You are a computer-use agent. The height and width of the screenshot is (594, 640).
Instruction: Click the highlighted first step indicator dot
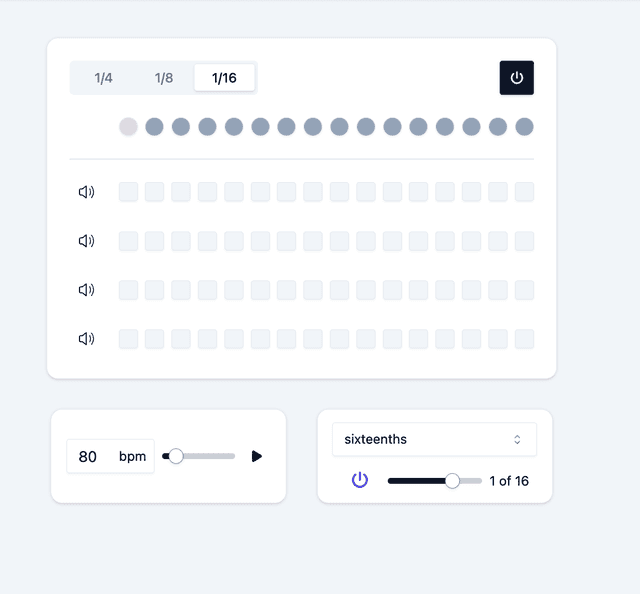[128, 127]
